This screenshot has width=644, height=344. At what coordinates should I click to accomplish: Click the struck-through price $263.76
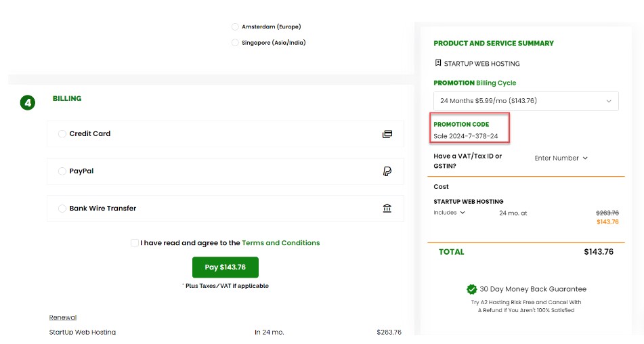pyautogui.click(x=607, y=213)
